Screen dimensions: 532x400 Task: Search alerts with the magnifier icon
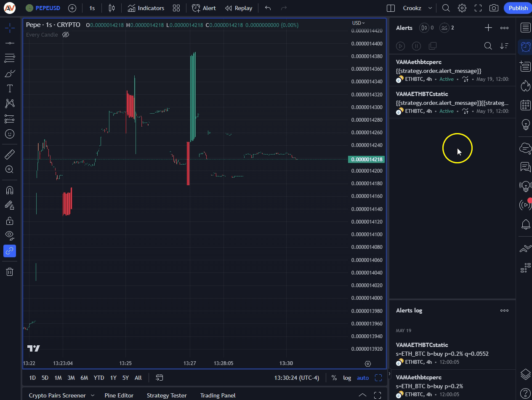(x=488, y=46)
